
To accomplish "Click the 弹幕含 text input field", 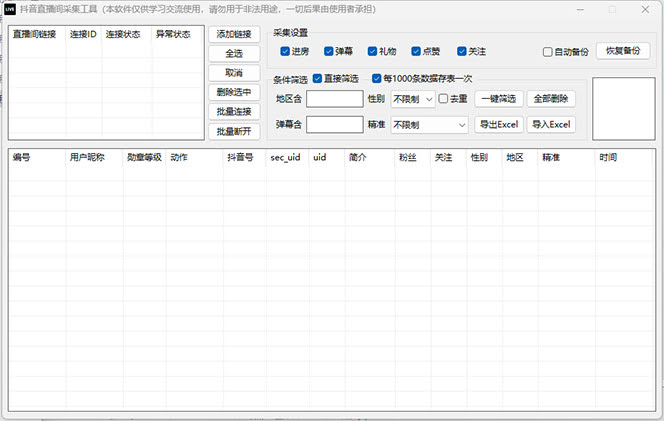I will tap(334, 125).
